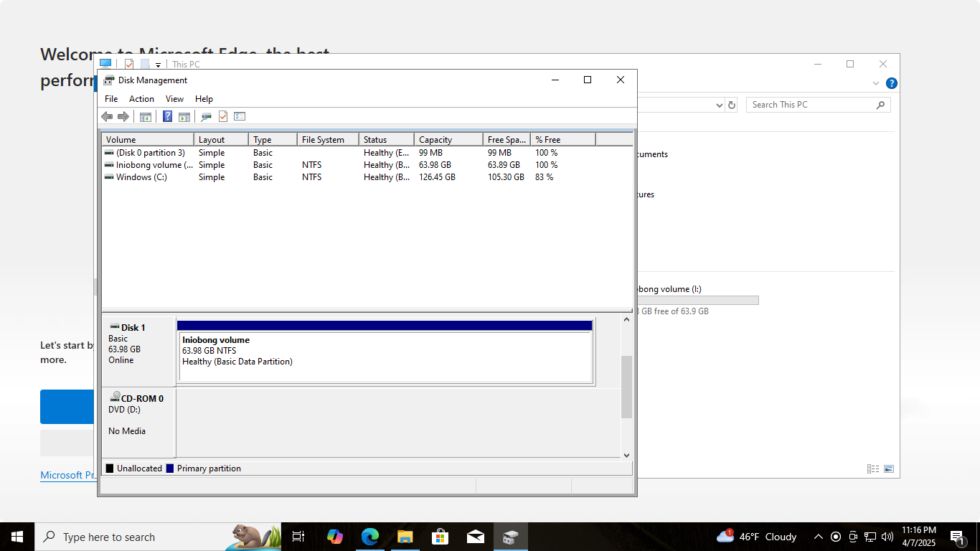Screen dimensions: 980x551
Task: Sort by the Status column header
Action: 386,140
